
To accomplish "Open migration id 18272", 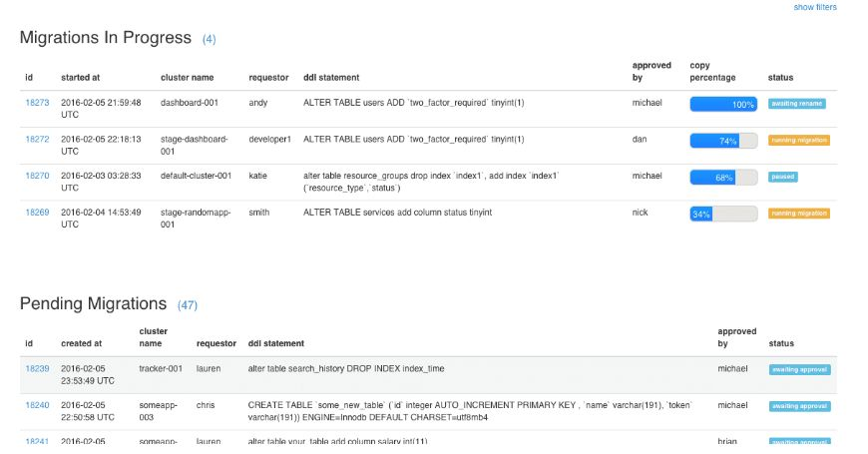I will [37, 139].
